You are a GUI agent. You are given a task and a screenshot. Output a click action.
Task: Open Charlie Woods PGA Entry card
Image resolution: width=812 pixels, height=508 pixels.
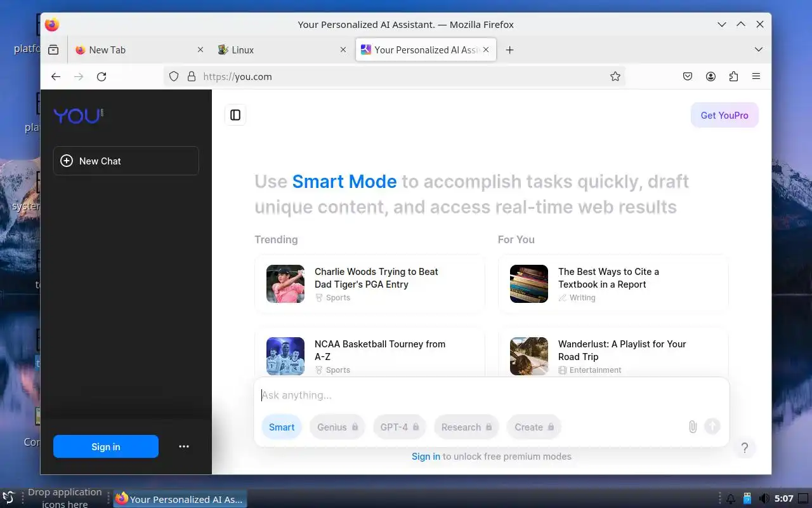370,284
